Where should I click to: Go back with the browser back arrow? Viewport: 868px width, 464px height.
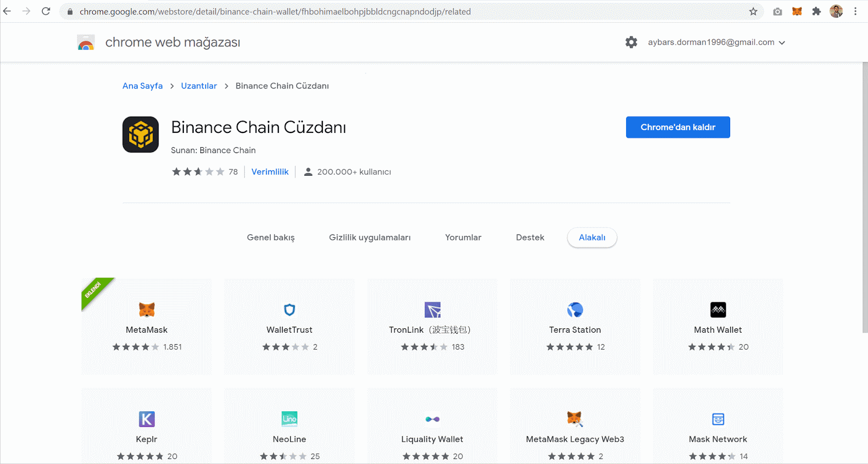click(7, 11)
